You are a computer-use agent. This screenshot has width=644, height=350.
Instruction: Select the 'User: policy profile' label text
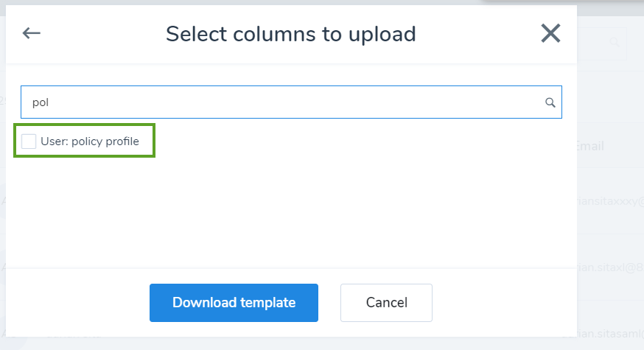pyautogui.click(x=90, y=141)
